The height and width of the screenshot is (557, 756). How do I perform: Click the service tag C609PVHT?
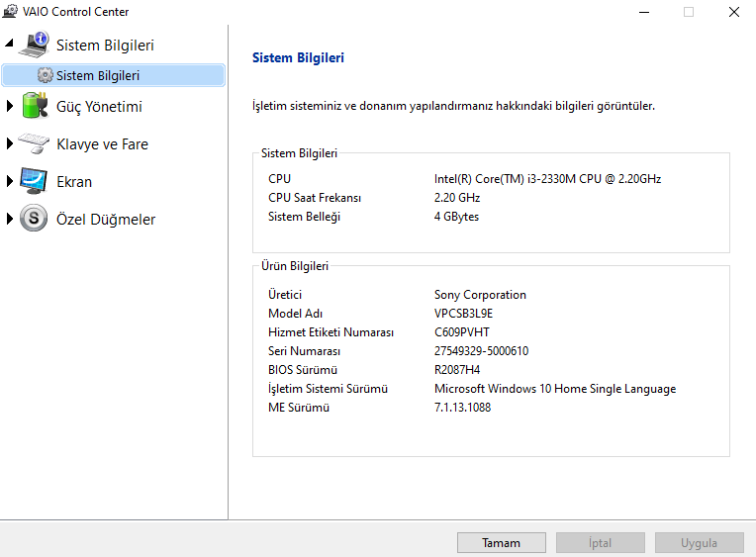pyautogui.click(x=461, y=332)
